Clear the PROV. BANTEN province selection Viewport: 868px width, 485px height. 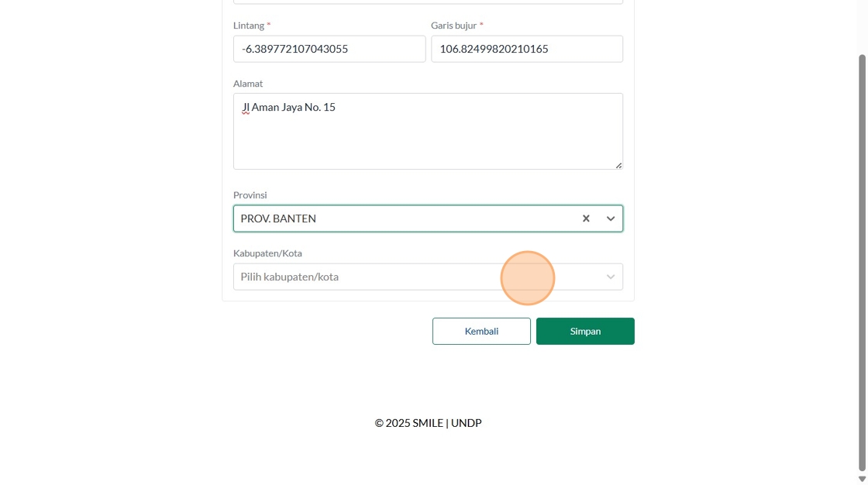click(x=586, y=218)
